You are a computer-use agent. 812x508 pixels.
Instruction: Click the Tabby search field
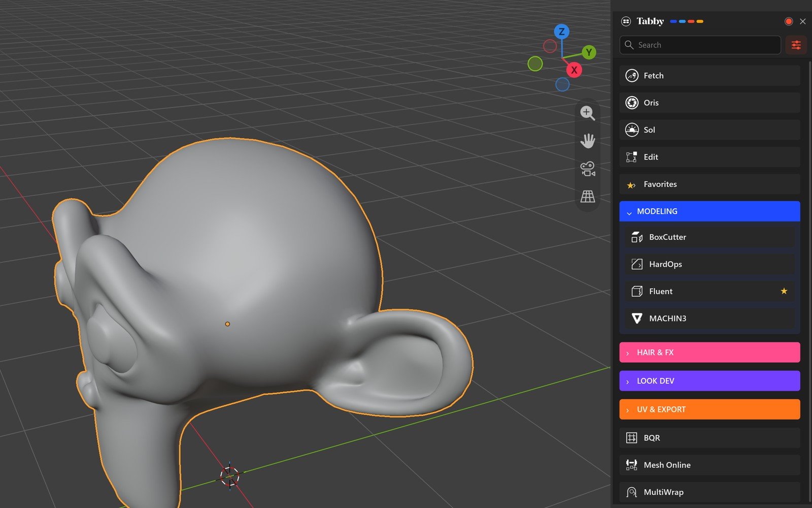point(700,45)
